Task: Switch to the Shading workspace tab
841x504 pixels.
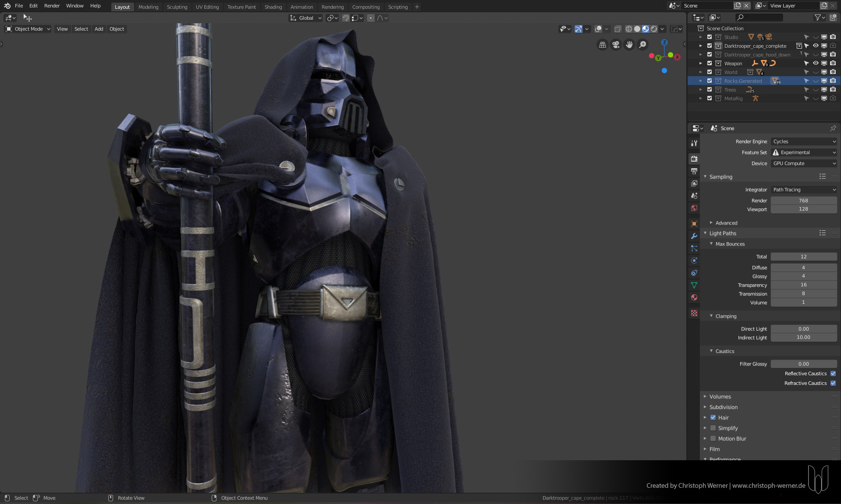Action: tap(273, 7)
